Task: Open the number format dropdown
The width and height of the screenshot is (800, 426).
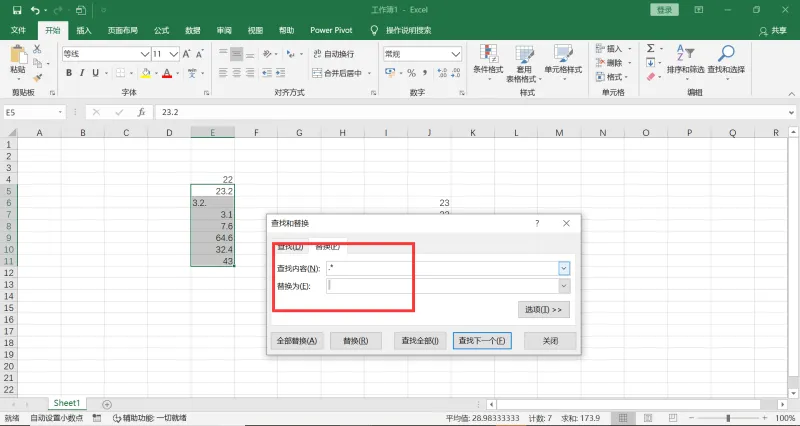Action: [x=456, y=54]
